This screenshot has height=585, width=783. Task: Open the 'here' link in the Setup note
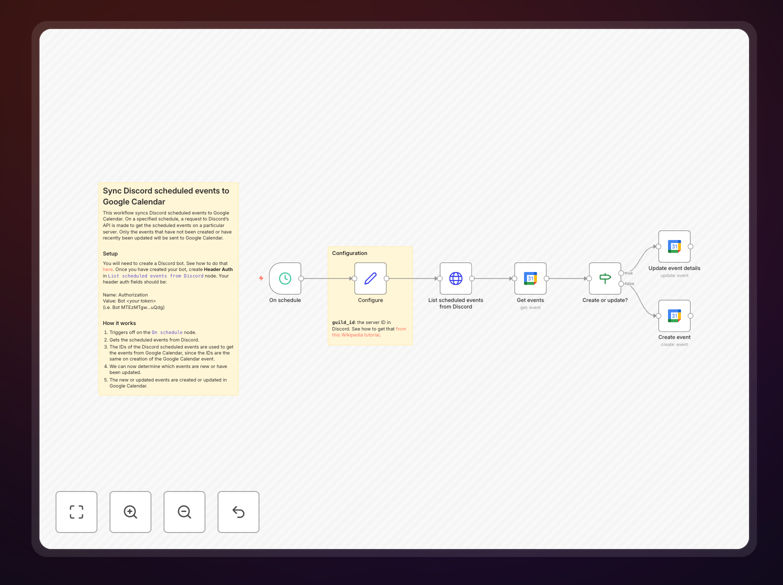click(x=107, y=269)
